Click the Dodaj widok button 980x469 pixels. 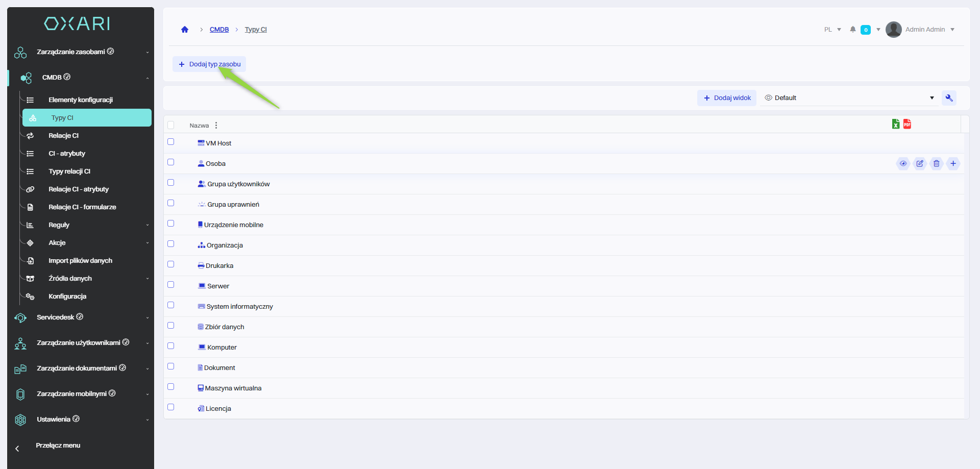(x=727, y=98)
